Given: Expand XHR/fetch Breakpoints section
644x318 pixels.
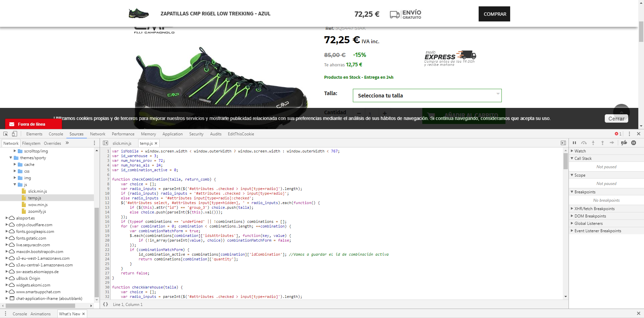Looking at the screenshot, I should tap(572, 209).
